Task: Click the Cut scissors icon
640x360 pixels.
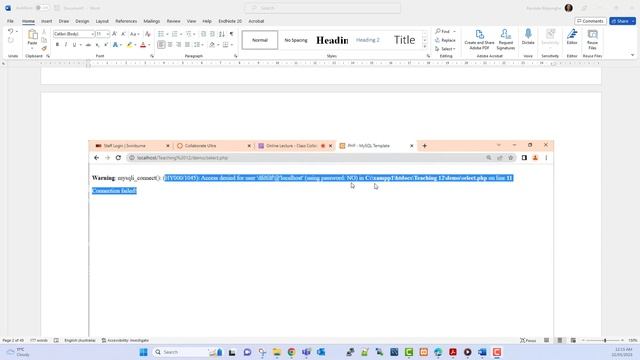Action: point(44,32)
